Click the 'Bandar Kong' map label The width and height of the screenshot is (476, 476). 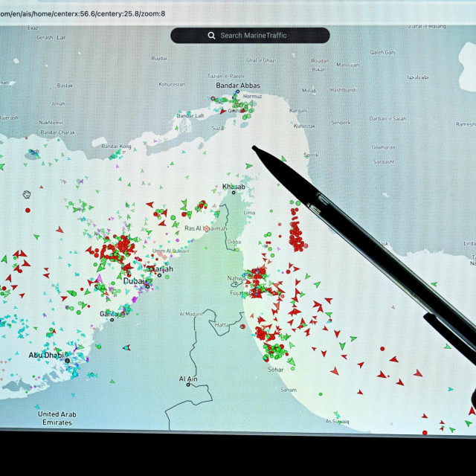pyautogui.click(x=116, y=147)
